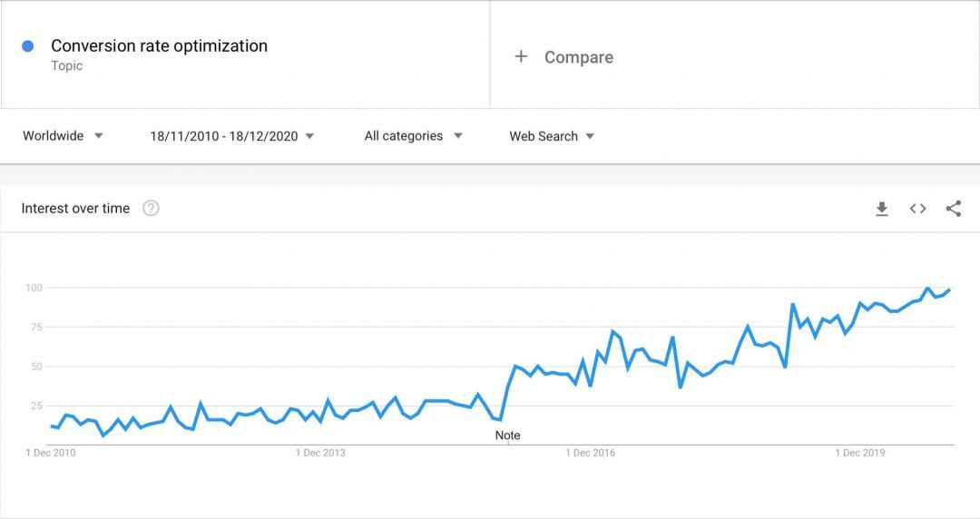This screenshot has height=519, width=980.
Task: Change the Web Search type dropdown
Action: (x=552, y=136)
